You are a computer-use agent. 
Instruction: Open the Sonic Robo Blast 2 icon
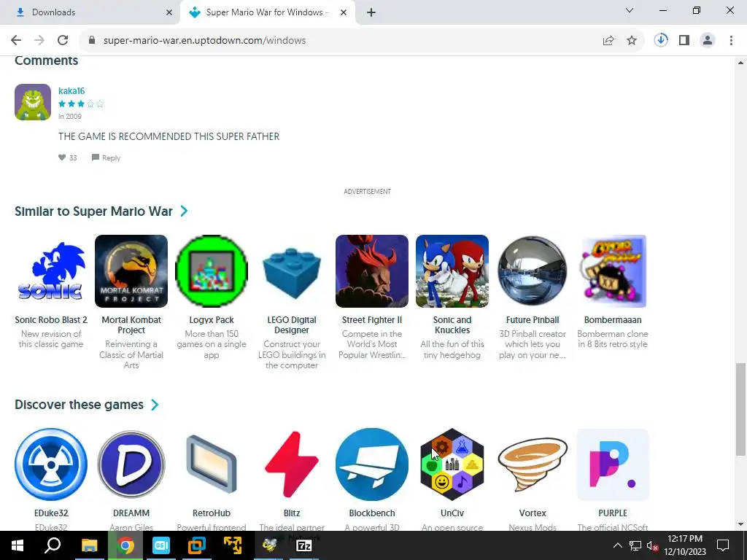(51, 271)
